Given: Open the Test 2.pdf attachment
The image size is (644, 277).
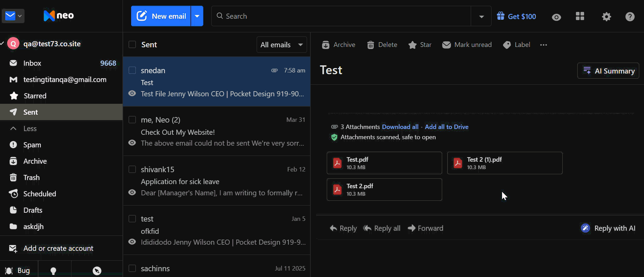Looking at the screenshot, I should (x=384, y=190).
